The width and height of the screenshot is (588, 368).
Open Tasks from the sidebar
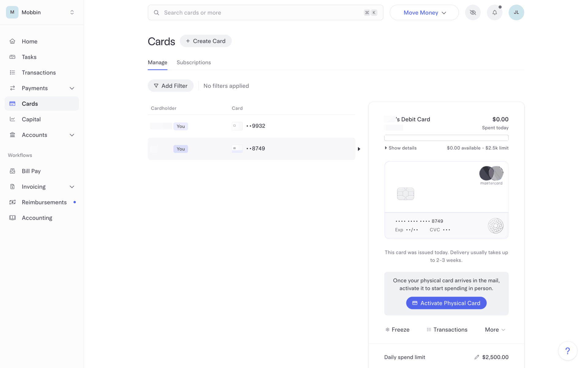tap(42, 57)
